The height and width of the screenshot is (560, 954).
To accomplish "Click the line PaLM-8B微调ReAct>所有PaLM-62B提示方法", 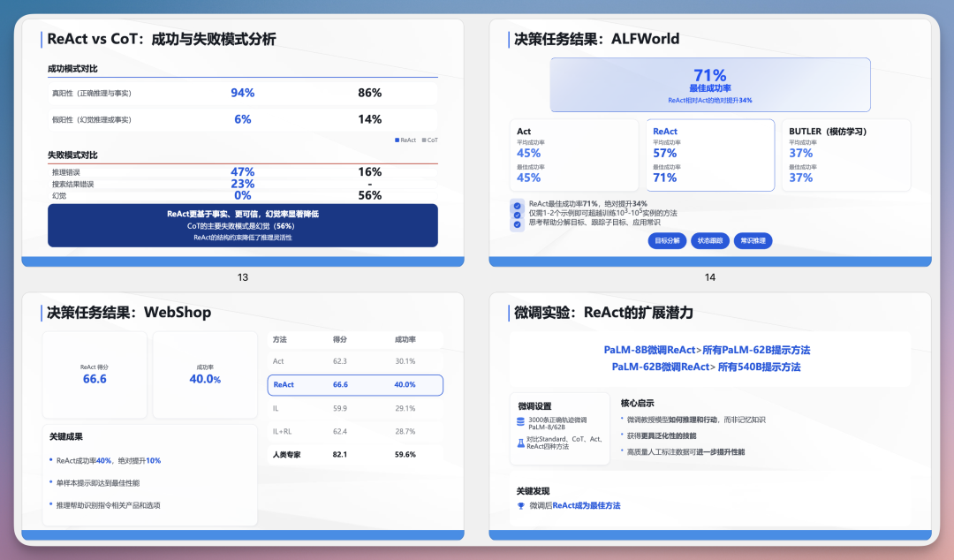I will 707,350.
